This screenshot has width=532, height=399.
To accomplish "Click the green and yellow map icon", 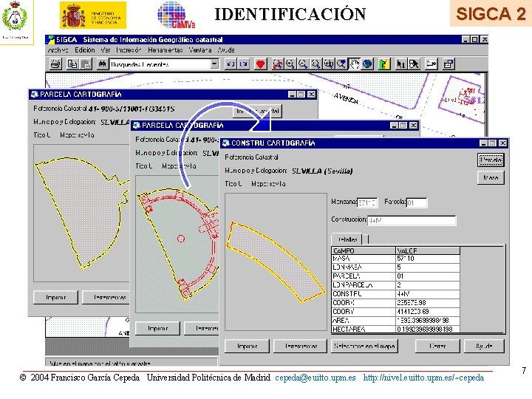I will click(383, 64).
